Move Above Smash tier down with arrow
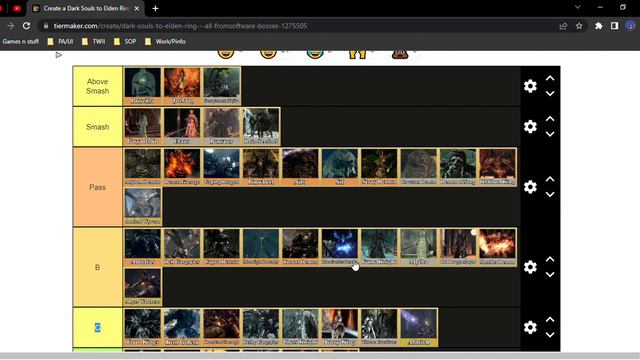The width and height of the screenshot is (640, 360). [x=550, y=93]
